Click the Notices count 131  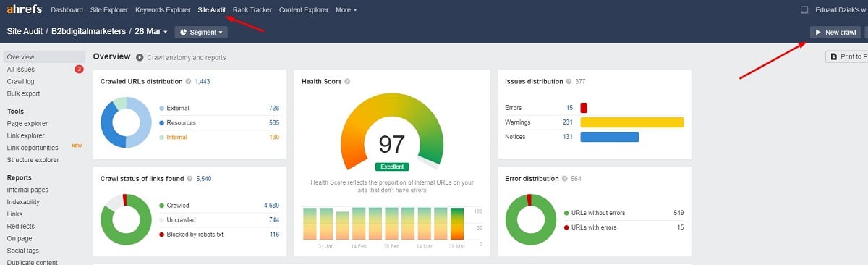coord(568,137)
